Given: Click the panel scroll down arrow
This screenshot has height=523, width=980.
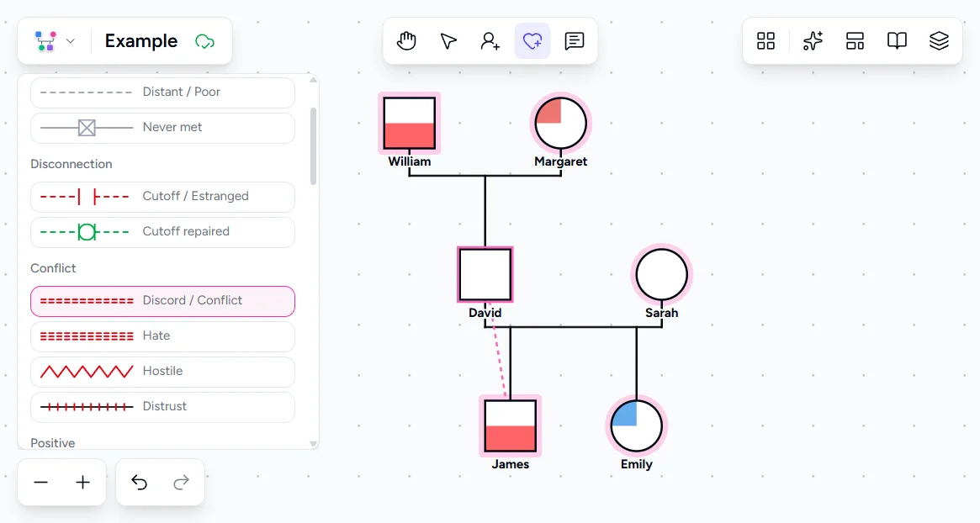Looking at the screenshot, I should 313,444.
